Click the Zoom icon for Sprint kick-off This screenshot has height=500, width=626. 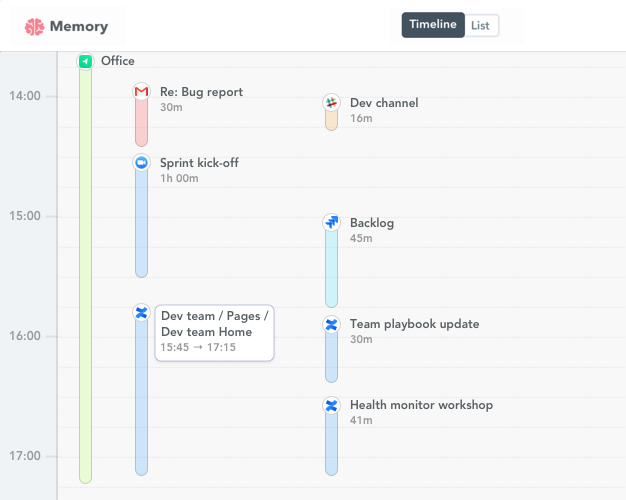click(x=141, y=163)
